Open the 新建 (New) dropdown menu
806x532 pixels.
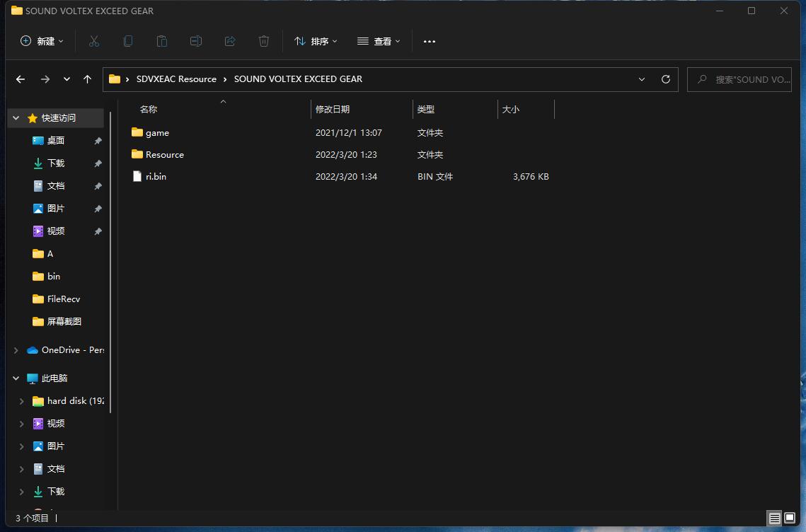pos(42,41)
